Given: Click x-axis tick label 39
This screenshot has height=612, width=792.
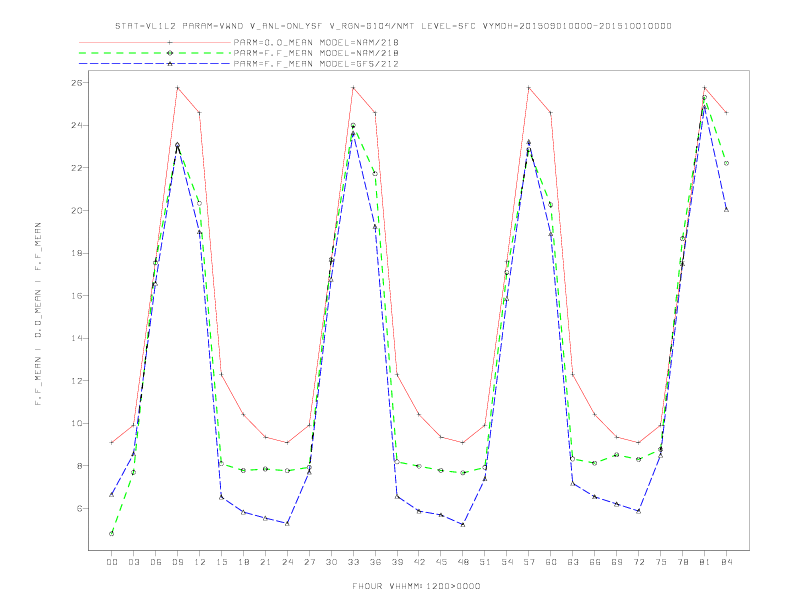Looking at the screenshot, I should coord(397,562).
